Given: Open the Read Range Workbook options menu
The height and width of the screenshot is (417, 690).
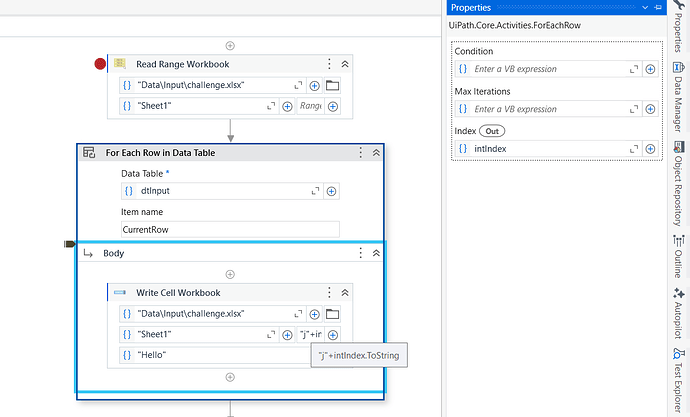Looking at the screenshot, I should click(x=329, y=64).
